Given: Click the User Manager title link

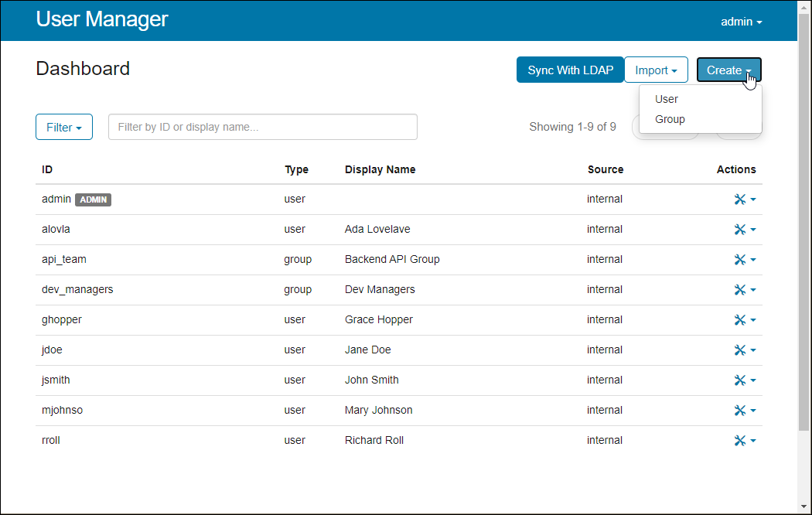Looking at the screenshot, I should coord(102,19).
